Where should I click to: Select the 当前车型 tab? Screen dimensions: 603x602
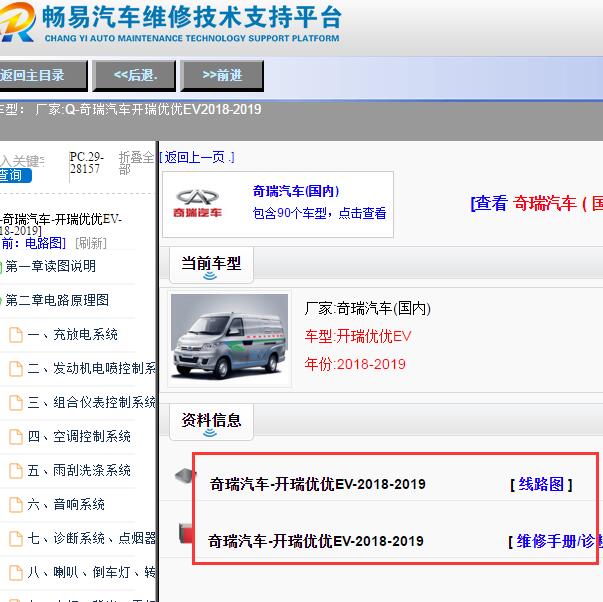coord(211,265)
